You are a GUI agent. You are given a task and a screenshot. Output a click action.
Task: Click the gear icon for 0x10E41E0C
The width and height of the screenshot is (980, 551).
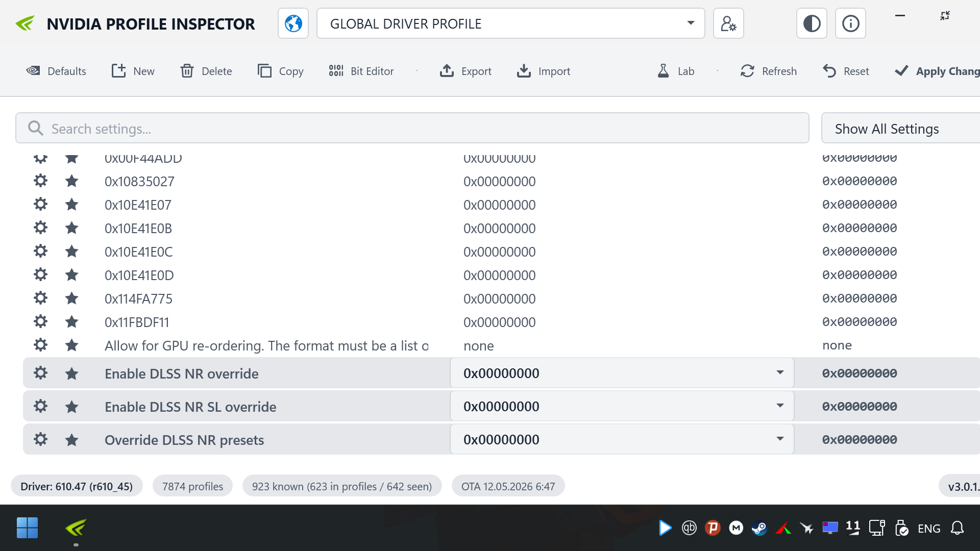(x=40, y=251)
